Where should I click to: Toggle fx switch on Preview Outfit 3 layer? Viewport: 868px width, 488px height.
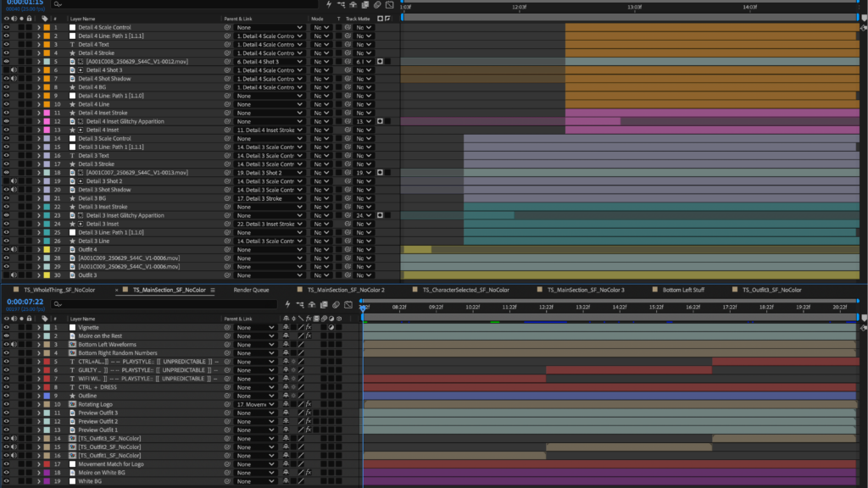[309, 413]
